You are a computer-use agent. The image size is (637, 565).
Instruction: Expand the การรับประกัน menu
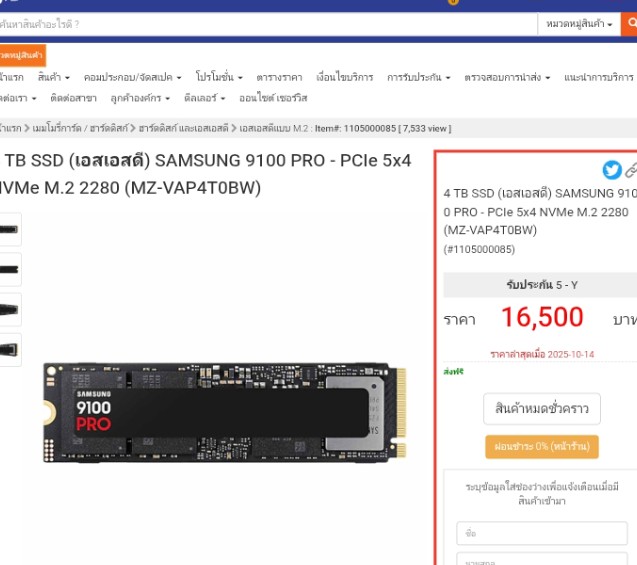tap(419, 77)
